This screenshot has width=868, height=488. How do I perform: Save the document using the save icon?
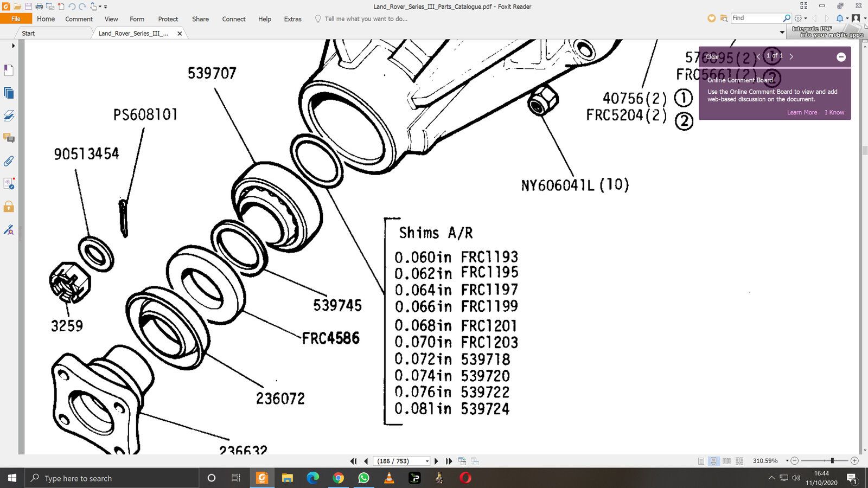[28, 7]
